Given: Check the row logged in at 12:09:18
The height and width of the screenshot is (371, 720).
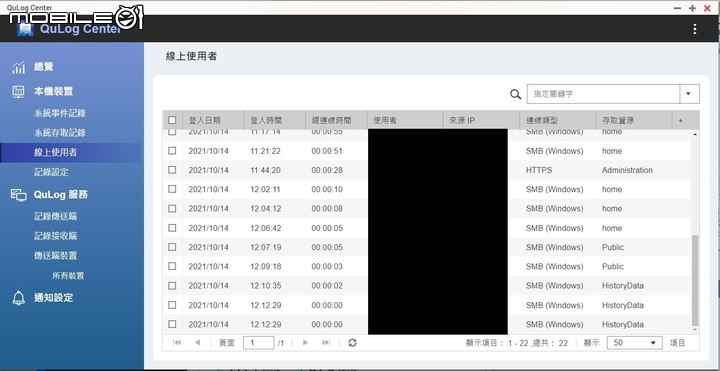Looking at the screenshot, I should pos(172,266).
